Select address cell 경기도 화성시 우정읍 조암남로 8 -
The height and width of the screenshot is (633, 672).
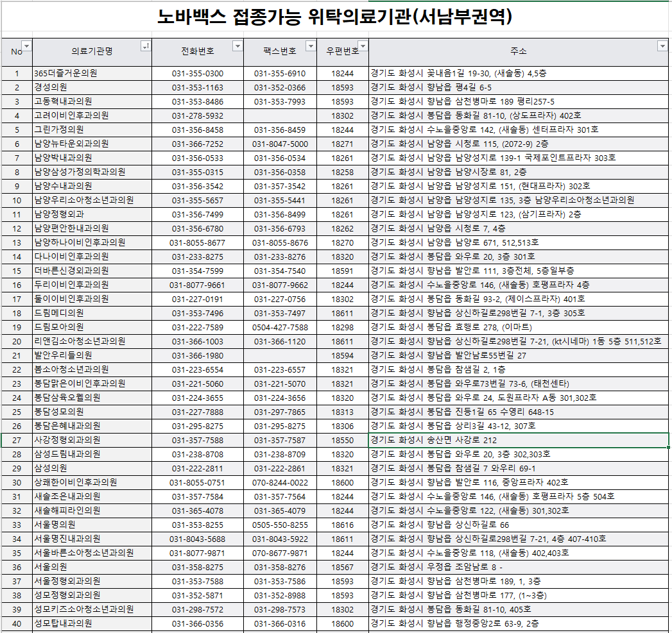pos(519,568)
